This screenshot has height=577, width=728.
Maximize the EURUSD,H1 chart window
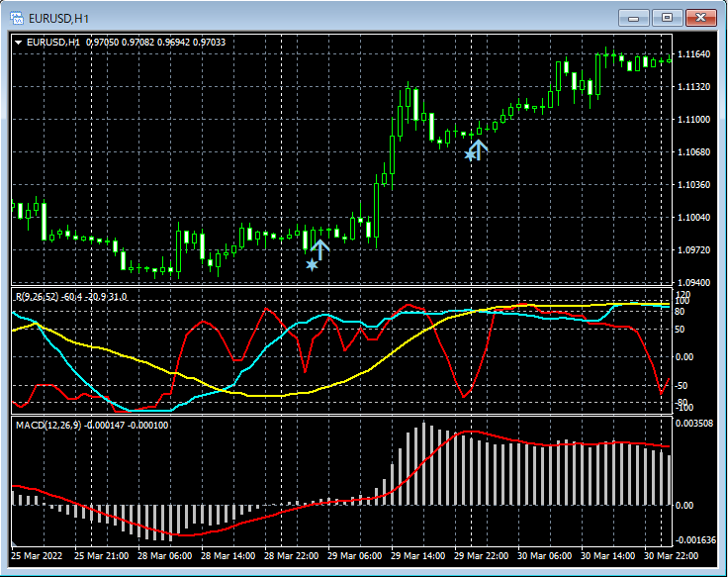[x=668, y=18]
